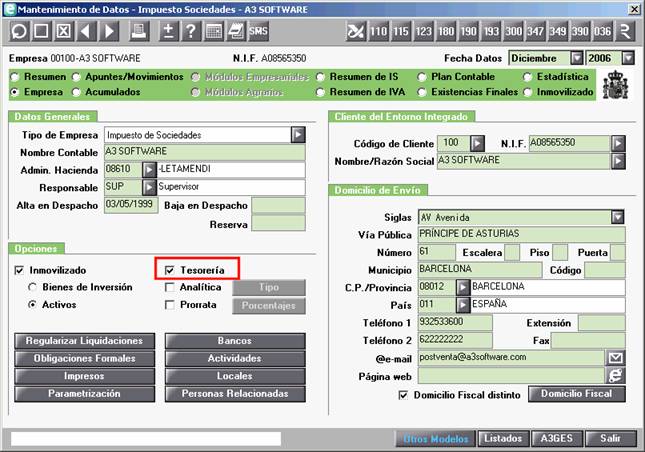Open tax form 036

[x=603, y=31]
